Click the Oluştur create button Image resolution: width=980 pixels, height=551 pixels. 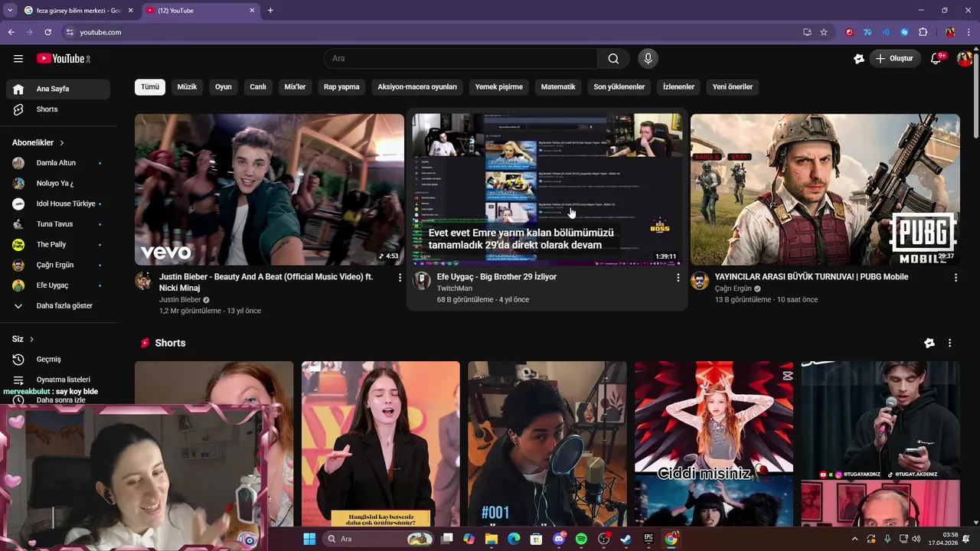click(x=895, y=58)
